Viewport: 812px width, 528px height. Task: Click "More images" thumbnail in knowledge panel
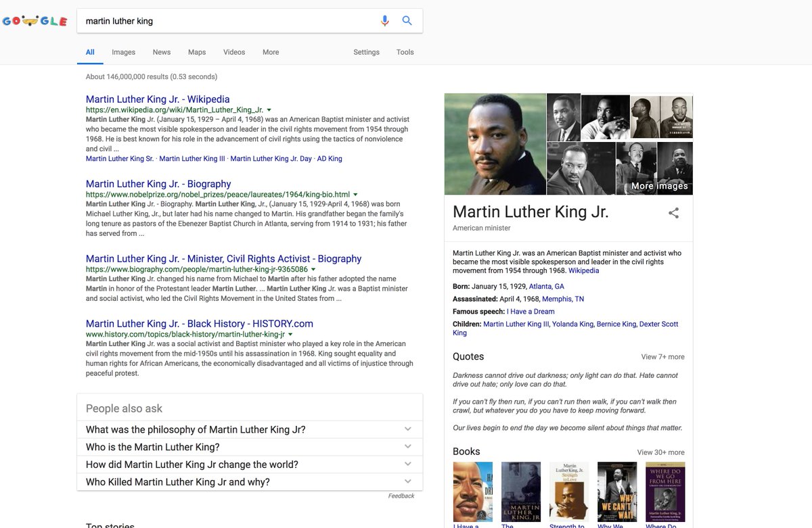click(654, 168)
